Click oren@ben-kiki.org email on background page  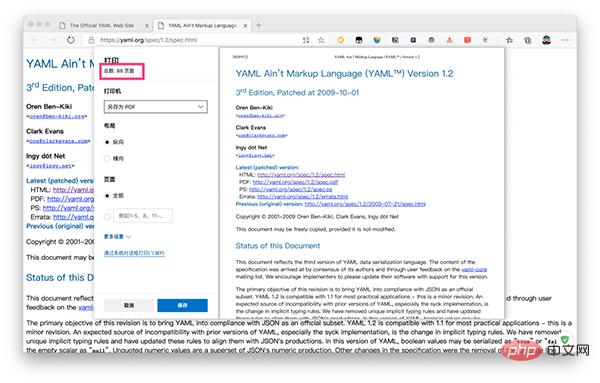pos(57,116)
